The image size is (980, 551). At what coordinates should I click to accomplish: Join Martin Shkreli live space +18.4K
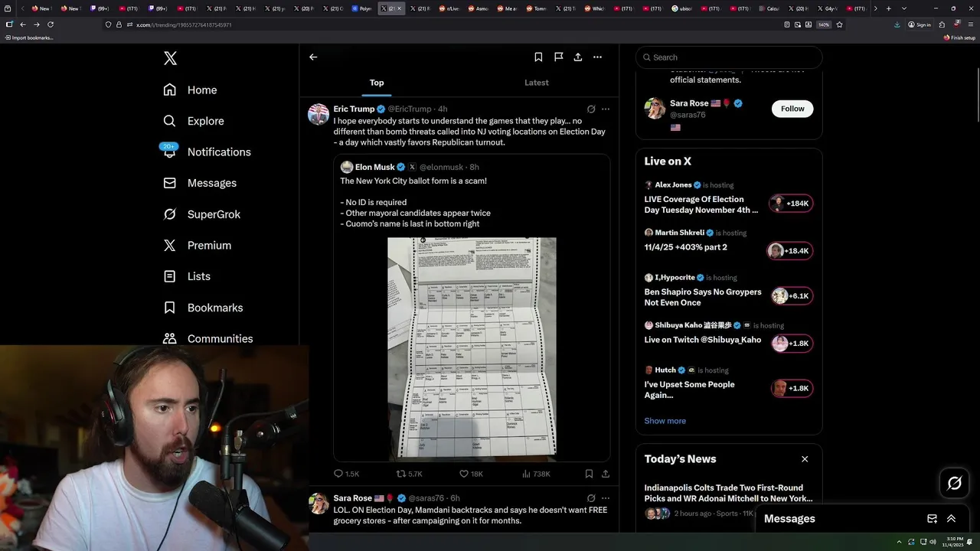(x=789, y=251)
